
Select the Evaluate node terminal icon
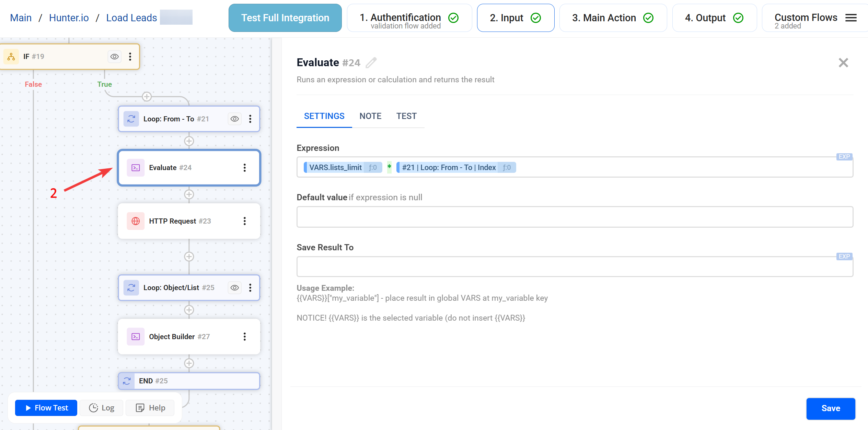tap(136, 168)
